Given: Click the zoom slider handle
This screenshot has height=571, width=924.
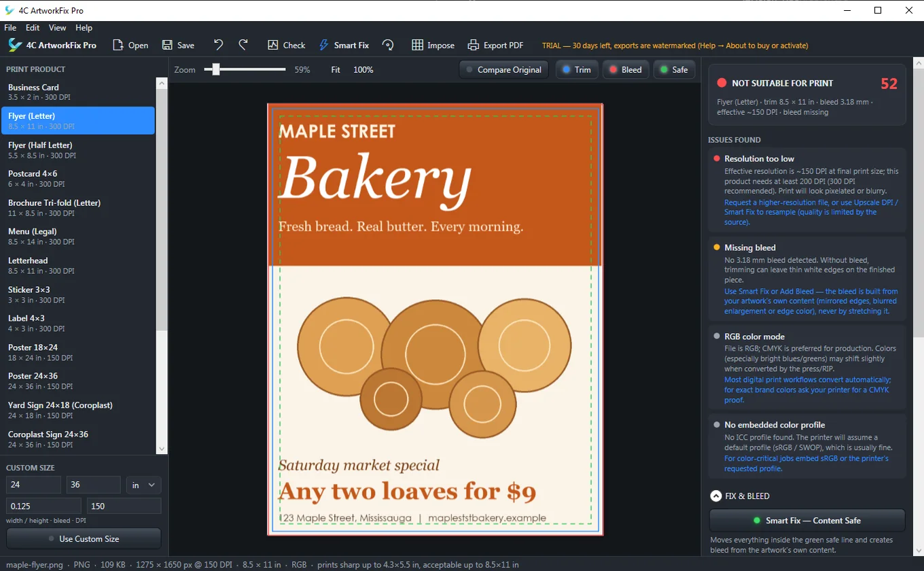Looking at the screenshot, I should pos(215,69).
